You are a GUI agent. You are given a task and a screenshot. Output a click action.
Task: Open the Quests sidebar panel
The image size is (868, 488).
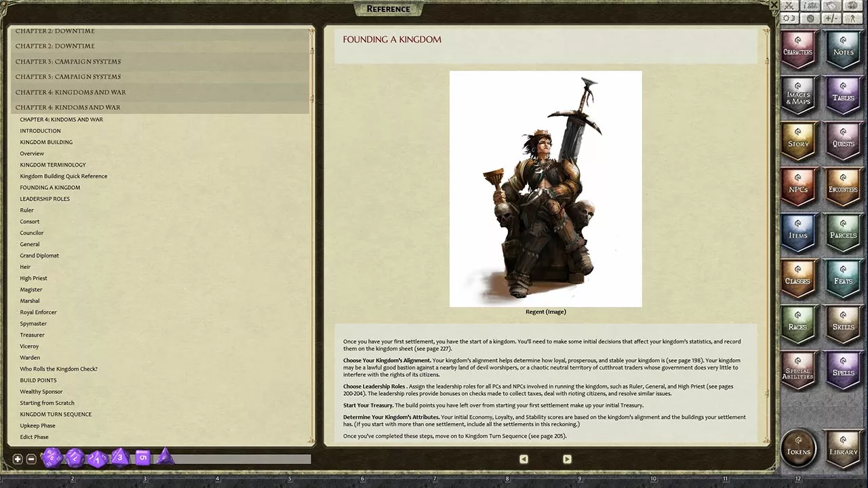(x=843, y=141)
